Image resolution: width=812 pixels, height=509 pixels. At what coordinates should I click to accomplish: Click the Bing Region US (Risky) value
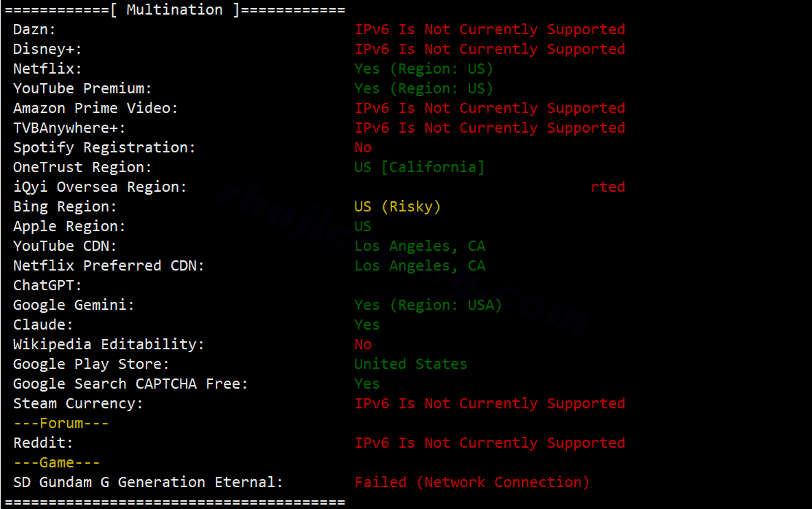(398, 207)
